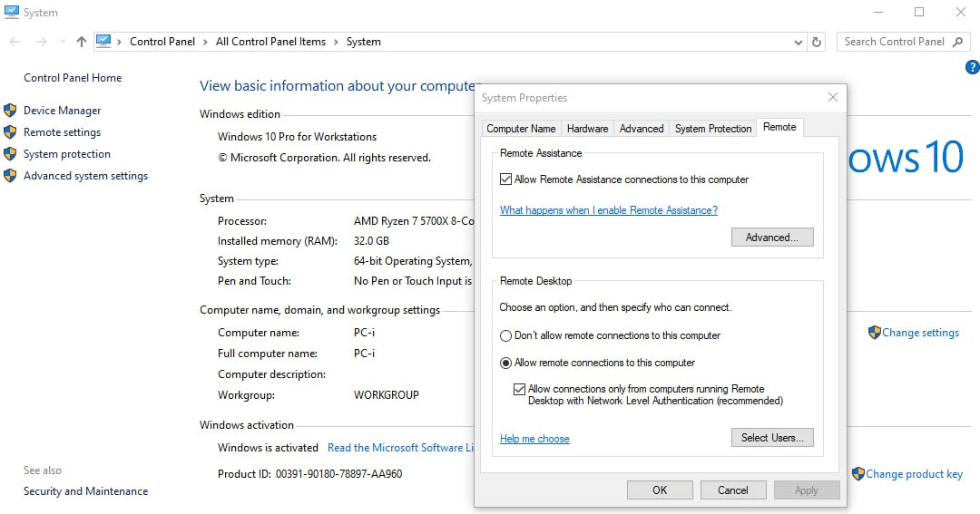
Task: Click the shield icon beside System protection
Action: 10,154
